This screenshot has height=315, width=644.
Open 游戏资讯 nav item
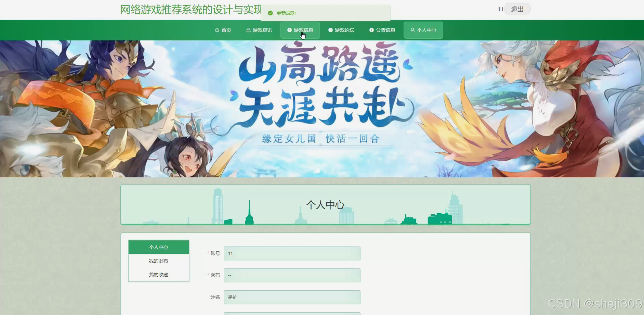[259, 30]
